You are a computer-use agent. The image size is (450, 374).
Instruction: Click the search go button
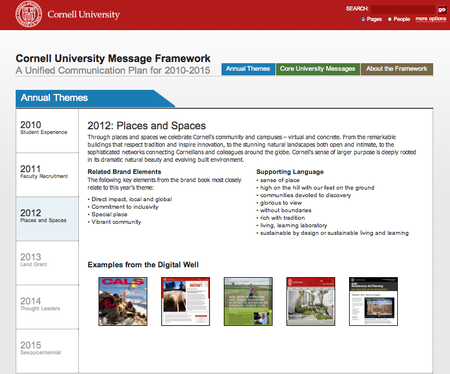(x=442, y=9)
